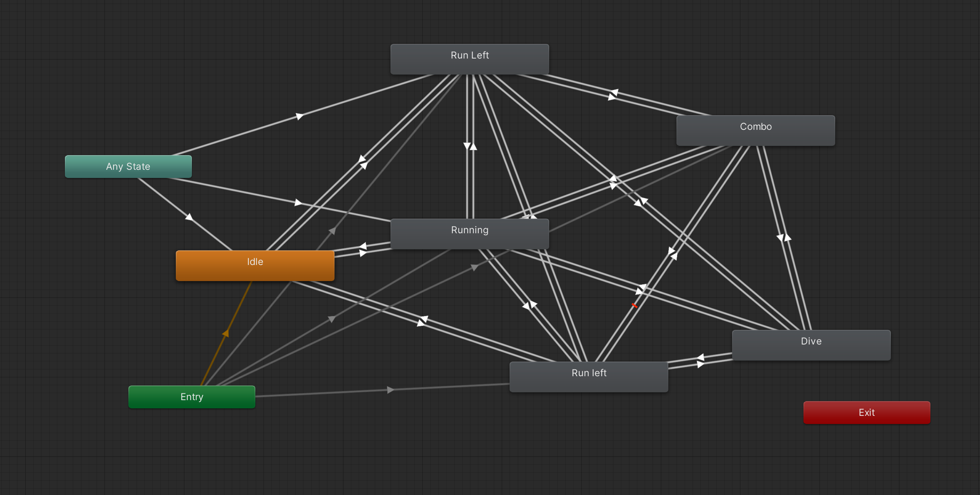Select Any State to Run Left transition arrow
This screenshot has height=495, width=980.
pyautogui.click(x=299, y=116)
